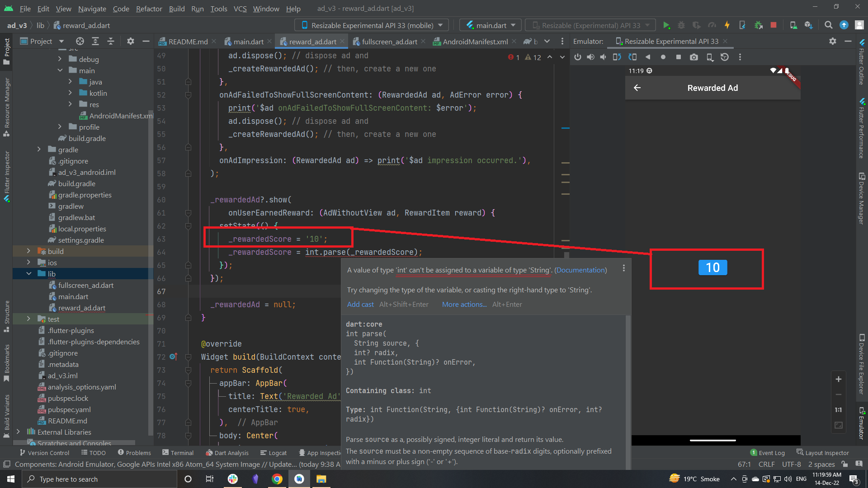This screenshot has width=868, height=488.
Task: Select the device target dropdown API 33
Action: pyautogui.click(x=371, y=24)
